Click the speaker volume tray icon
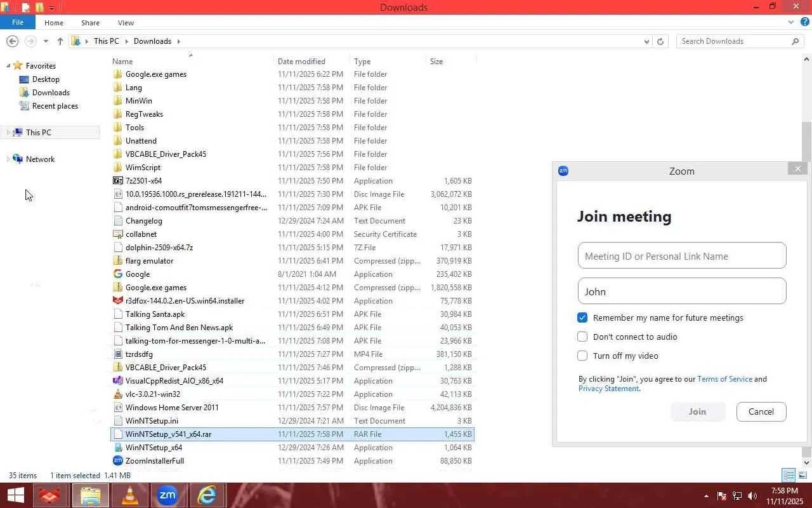The height and width of the screenshot is (508, 812). tap(752, 496)
